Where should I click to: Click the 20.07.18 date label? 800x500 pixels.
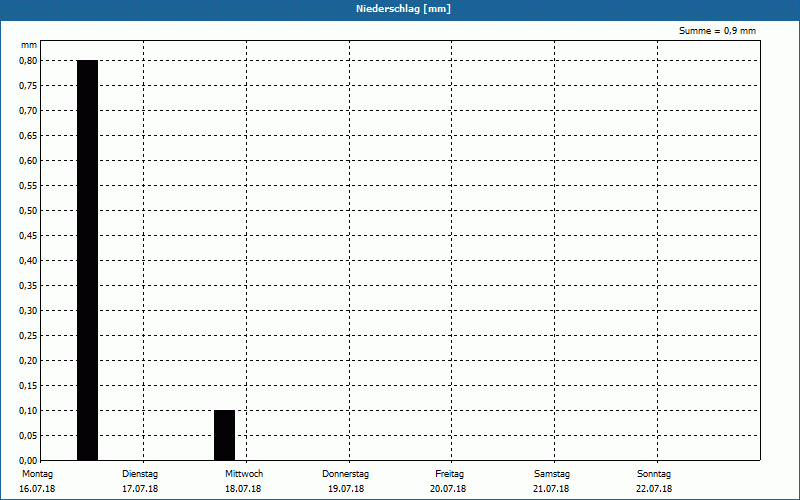pos(448,489)
